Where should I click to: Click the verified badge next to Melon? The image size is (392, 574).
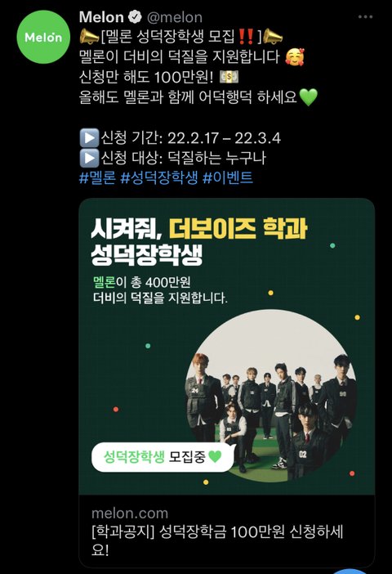pos(136,17)
